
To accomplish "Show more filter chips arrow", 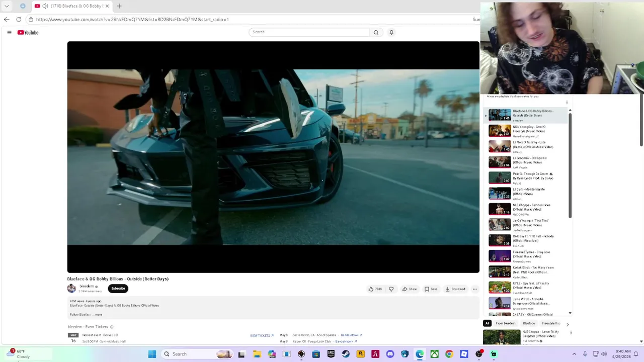I will (568, 324).
